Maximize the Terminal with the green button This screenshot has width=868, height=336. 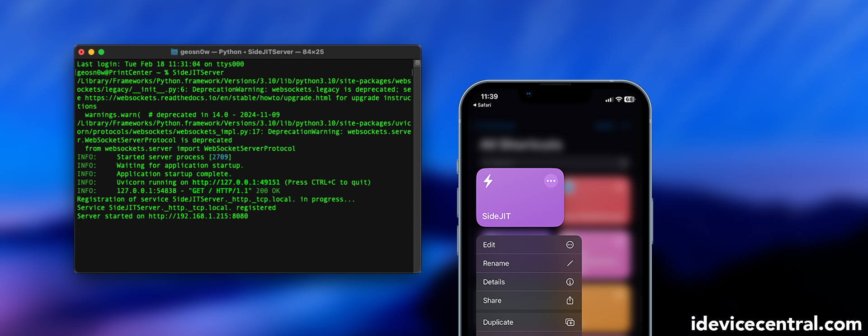101,52
